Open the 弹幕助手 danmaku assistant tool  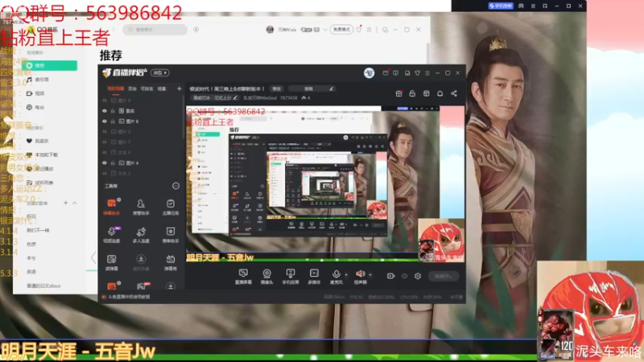tap(112, 207)
